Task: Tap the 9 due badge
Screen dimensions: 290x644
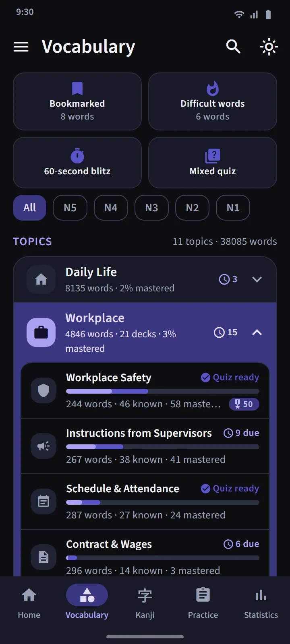Action: coord(241,433)
